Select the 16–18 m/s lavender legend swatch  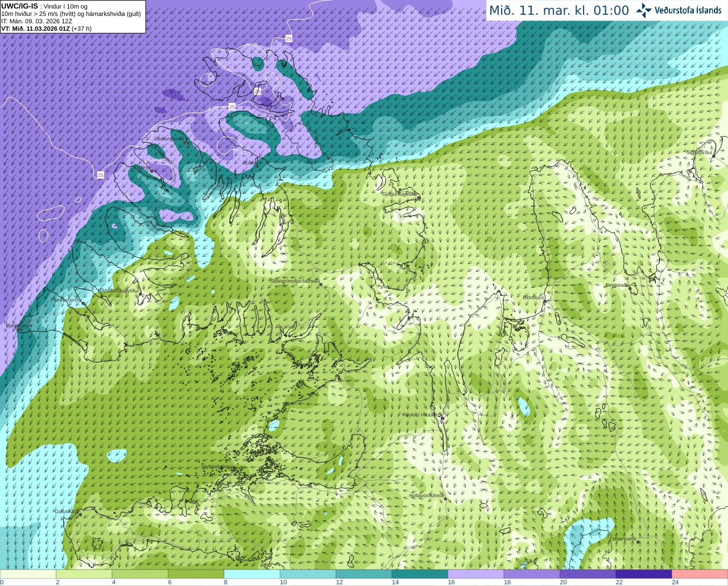[476, 574]
